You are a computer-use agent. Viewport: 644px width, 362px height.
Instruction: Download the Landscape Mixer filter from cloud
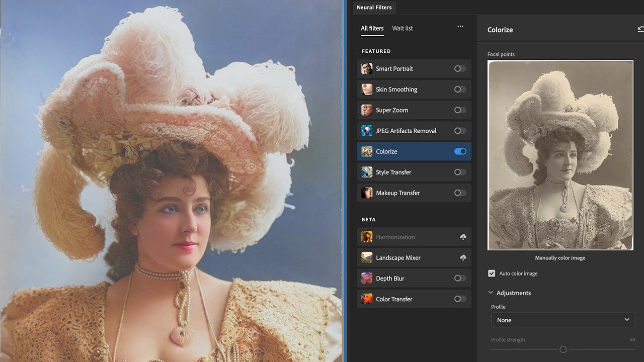click(x=463, y=257)
